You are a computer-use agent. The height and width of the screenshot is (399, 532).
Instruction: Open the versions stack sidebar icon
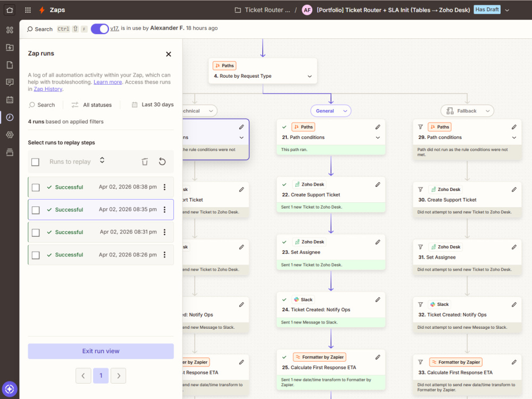10,152
